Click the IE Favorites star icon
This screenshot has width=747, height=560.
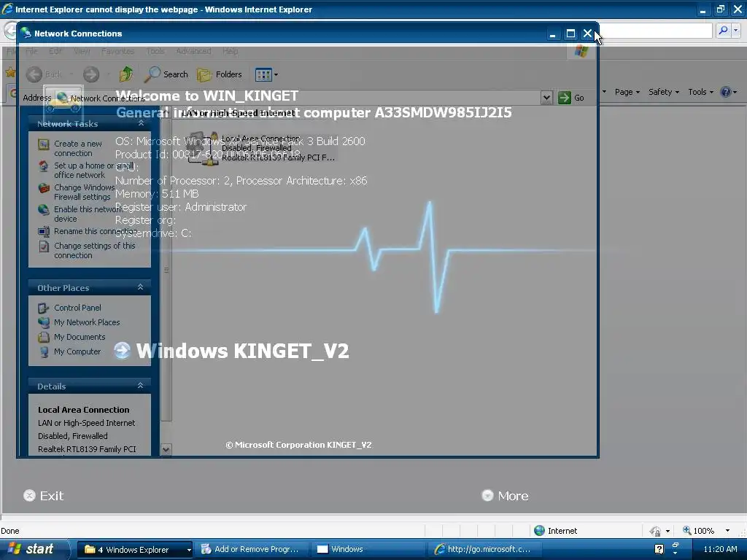[x=9, y=72]
